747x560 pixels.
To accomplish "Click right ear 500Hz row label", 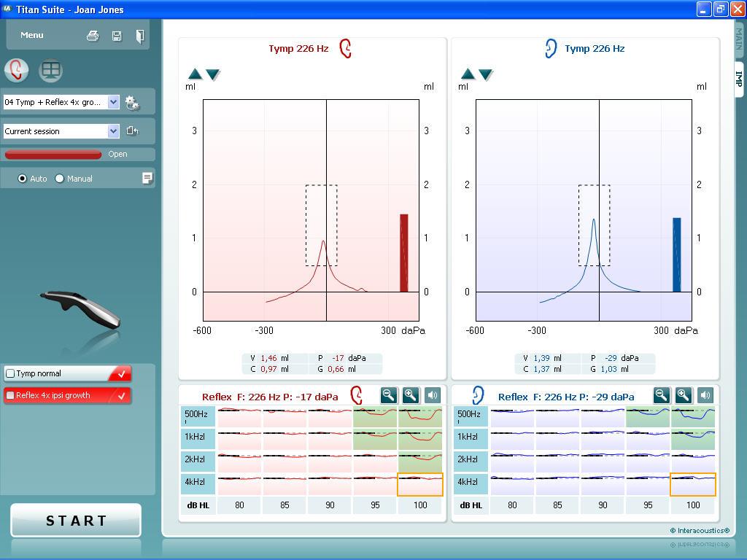I will (197, 416).
